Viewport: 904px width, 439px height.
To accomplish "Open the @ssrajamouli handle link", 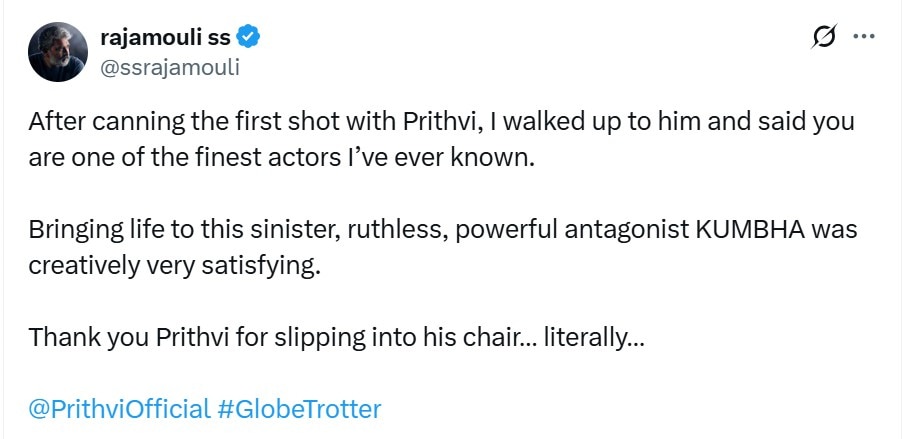I will point(170,67).
